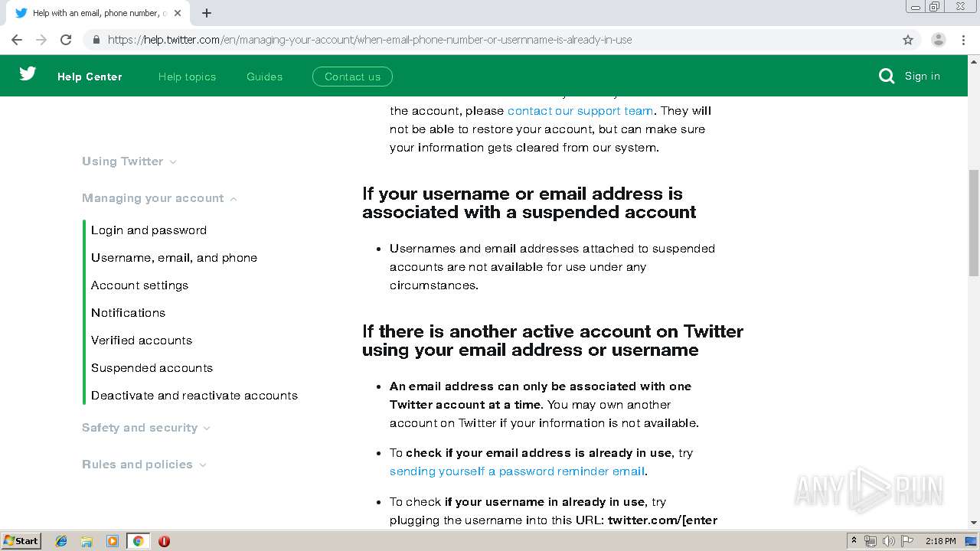980x551 pixels.
Task: Open Notifications topic in sidebar
Action: [128, 313]
